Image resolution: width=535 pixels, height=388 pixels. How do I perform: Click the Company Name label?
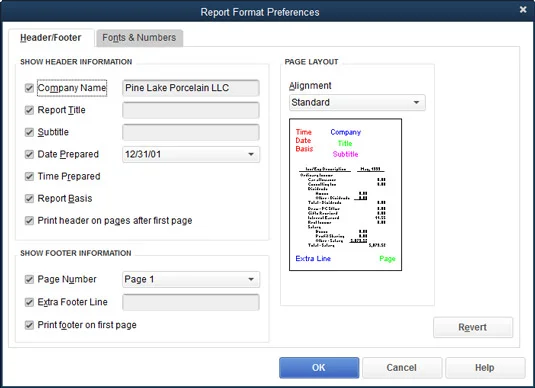72,88
